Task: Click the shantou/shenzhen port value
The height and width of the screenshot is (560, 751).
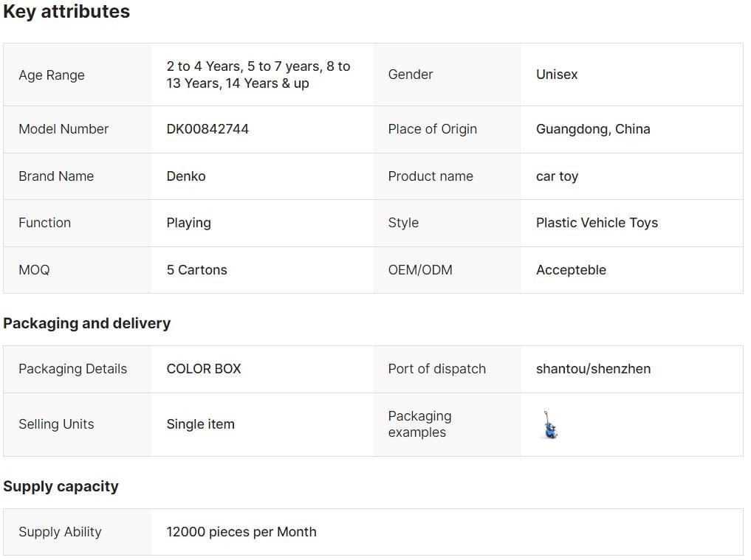Action: 593,369
